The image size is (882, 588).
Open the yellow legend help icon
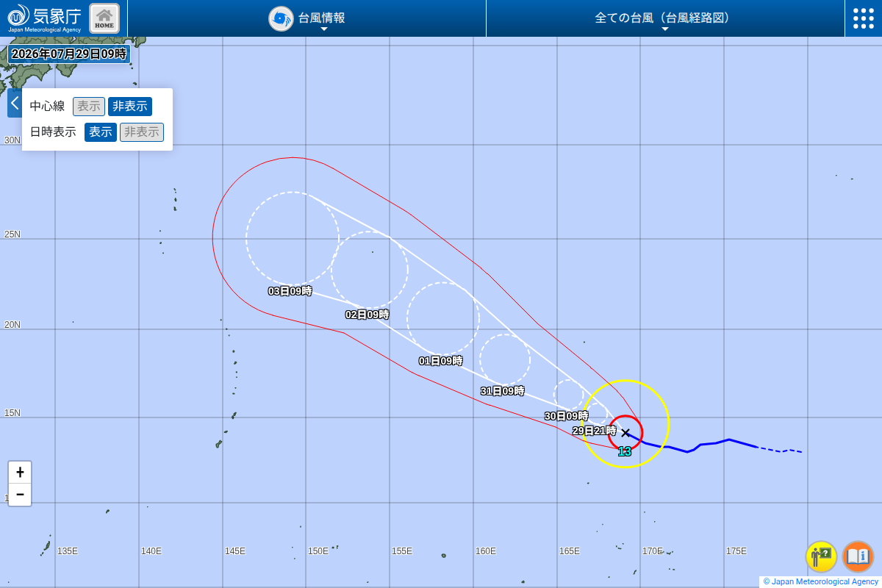pos(821,556)
